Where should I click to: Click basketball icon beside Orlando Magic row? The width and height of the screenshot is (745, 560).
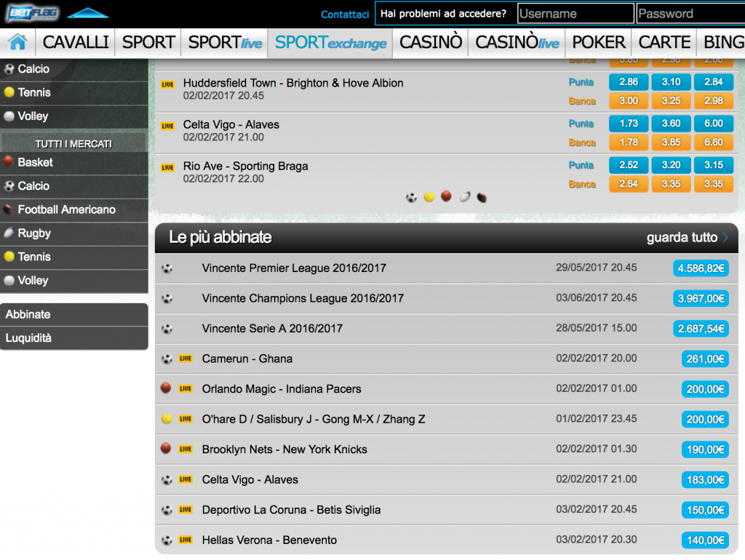[166, 388]
